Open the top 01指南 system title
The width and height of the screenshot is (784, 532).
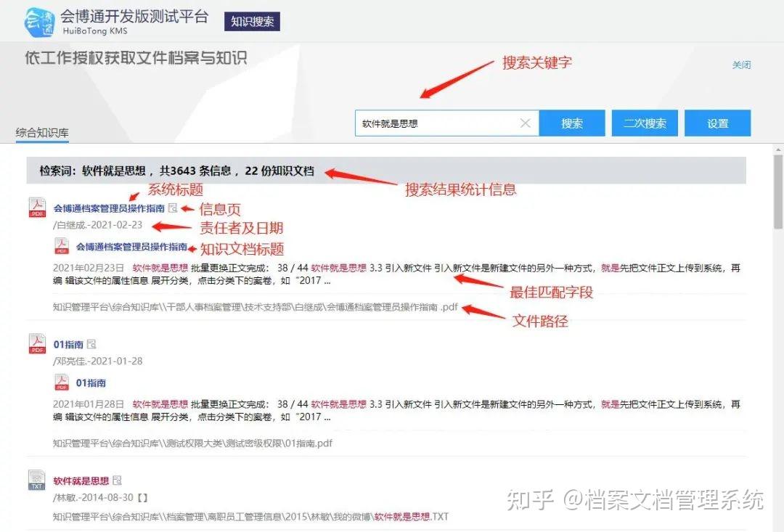click(x=68, y=345)
